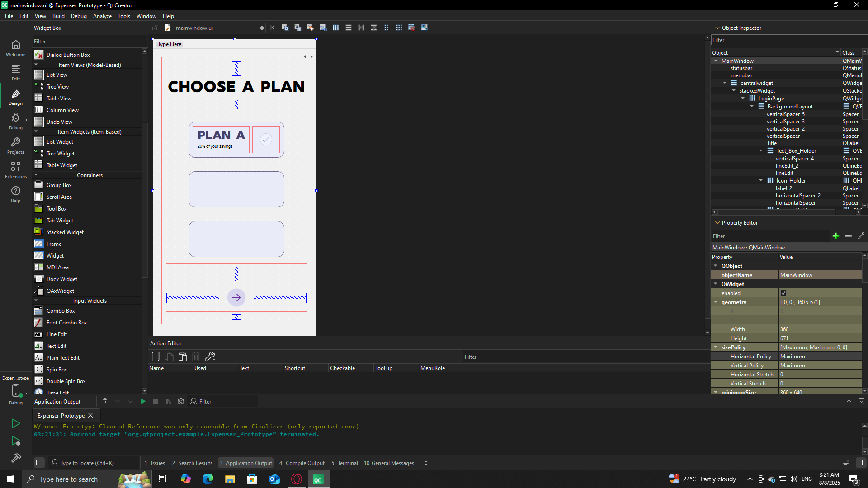
Task: Open the Projects mode
Action: (x=15, y=146)
